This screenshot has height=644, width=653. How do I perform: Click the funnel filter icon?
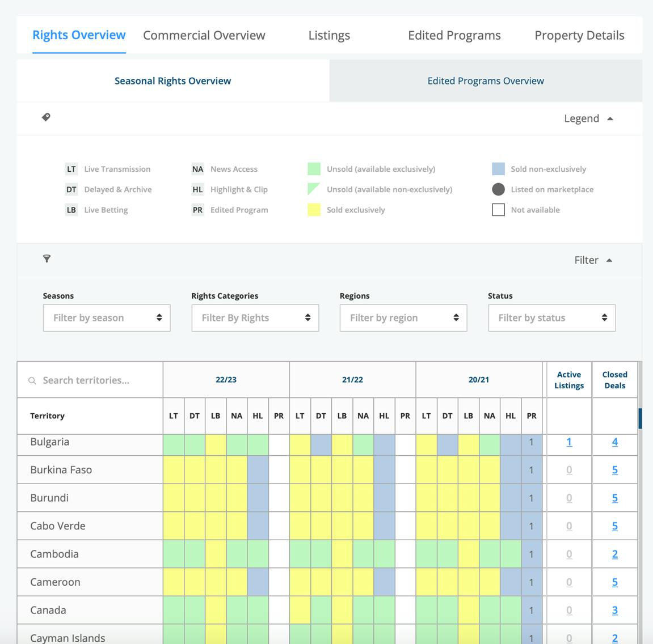point(47,259)
